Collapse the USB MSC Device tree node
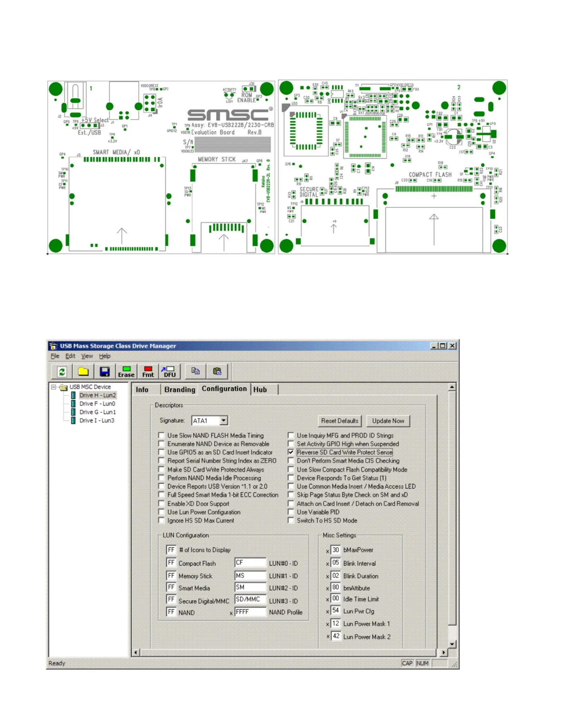Viewport: 563px width, 728px height. [x=53, y=387]
